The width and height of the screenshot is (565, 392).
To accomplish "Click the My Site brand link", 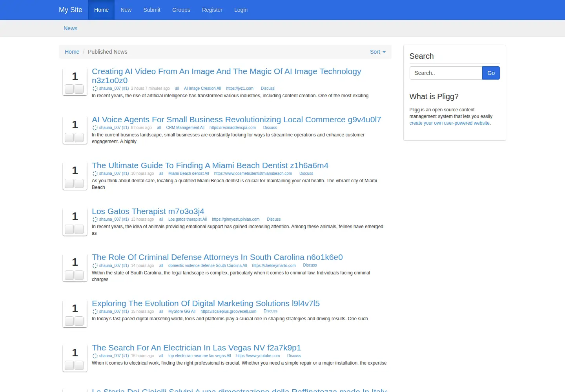I will (71, 10).
